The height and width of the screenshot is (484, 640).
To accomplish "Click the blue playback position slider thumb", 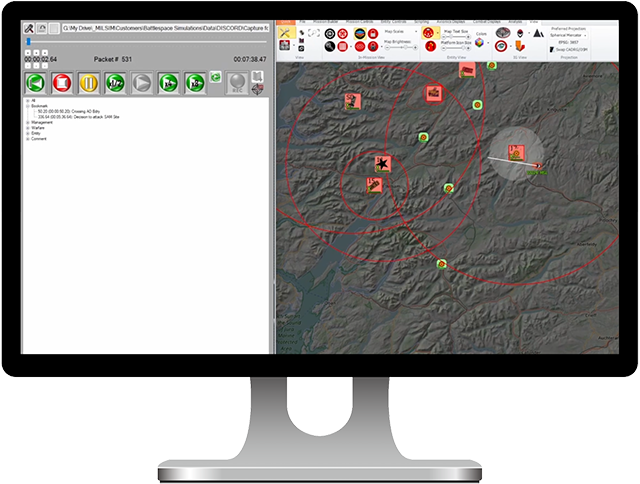I will click(x=29, y=42).
